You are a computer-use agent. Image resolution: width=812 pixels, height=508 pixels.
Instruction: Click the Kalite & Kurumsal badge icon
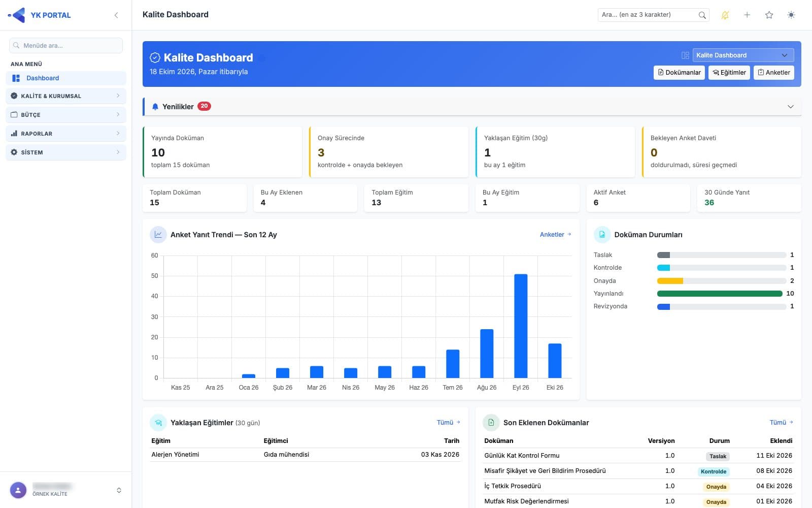pyautogui.click(x=14, y=96)
